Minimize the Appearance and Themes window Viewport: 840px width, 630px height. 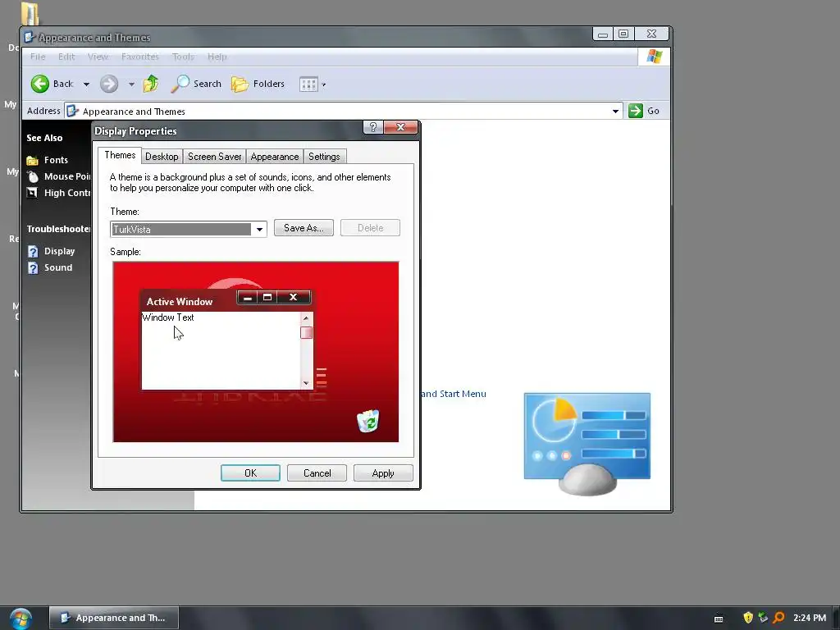tap(603, 34)
